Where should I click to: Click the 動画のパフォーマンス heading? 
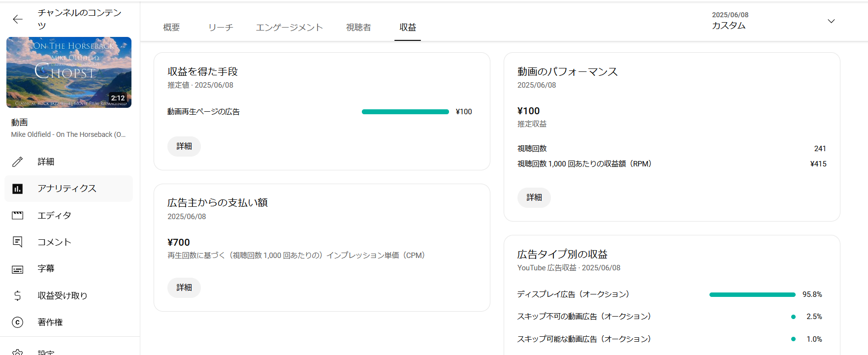click(567, 72)
